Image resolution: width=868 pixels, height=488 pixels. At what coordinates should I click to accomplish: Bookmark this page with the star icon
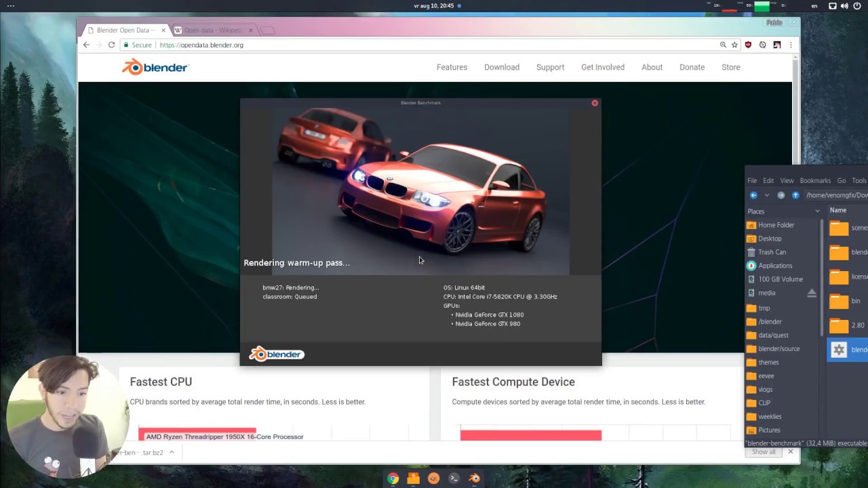pos(734,45)
